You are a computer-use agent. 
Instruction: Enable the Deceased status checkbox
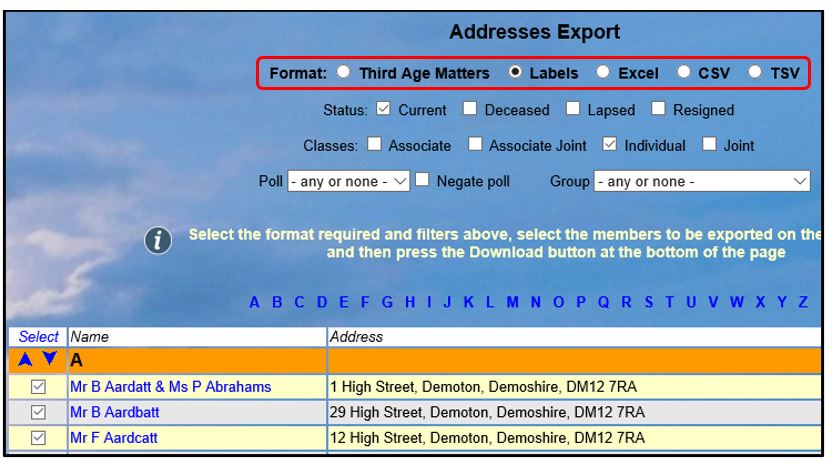click(470, 109)
